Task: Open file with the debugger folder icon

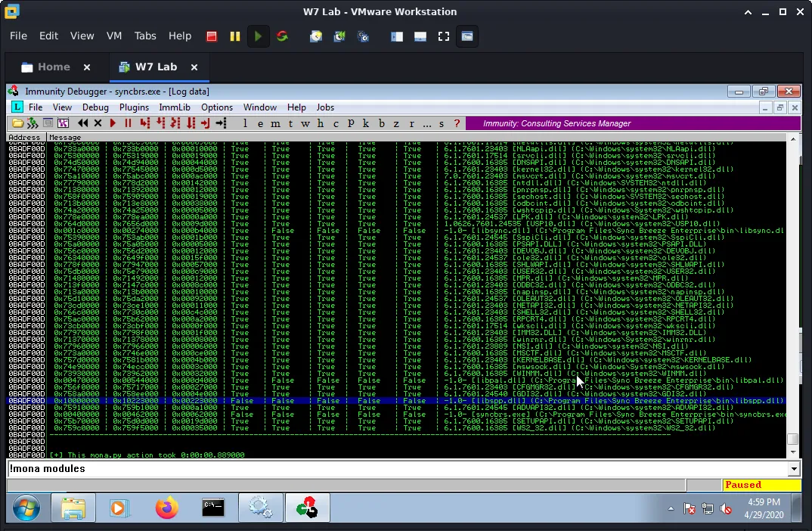Action: 17,123
